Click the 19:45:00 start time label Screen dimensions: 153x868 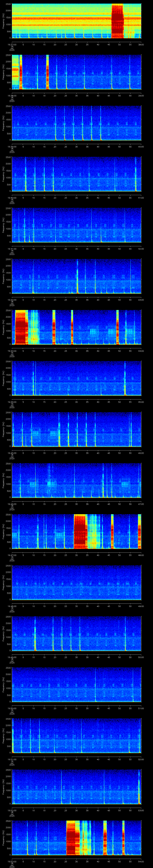[12, 453]
